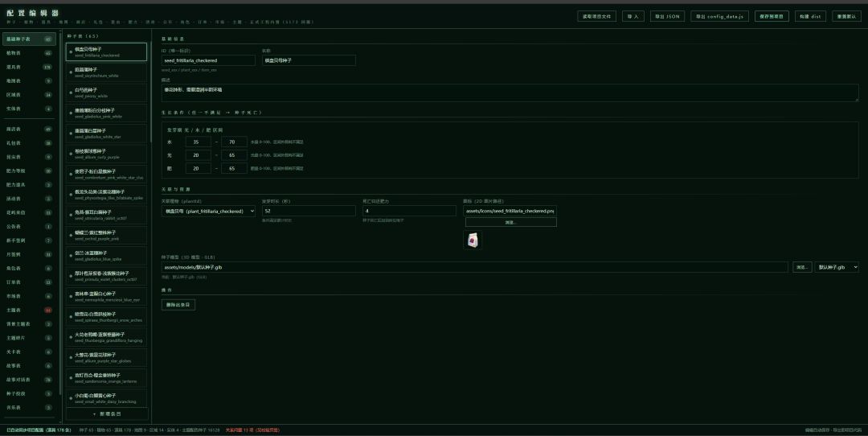Edit the icon path assets/icons field
The image size is (868, 436).
pos(510,211)
